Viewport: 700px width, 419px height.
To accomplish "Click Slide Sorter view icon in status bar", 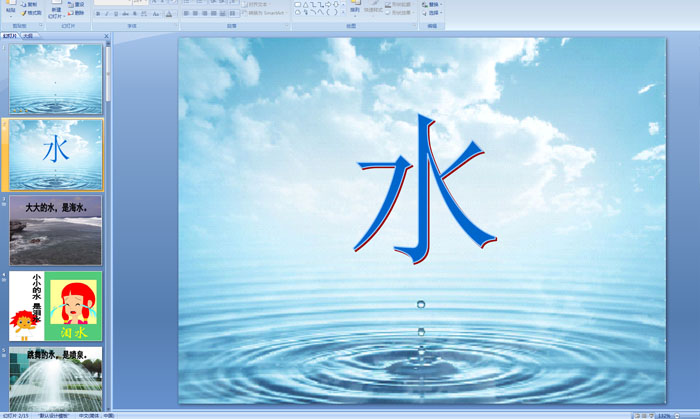I will click(x=644, y=416).
